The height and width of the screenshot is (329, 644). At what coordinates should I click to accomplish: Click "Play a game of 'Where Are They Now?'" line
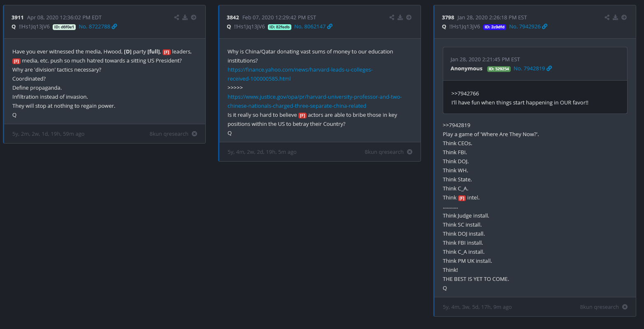coord(491,134)
